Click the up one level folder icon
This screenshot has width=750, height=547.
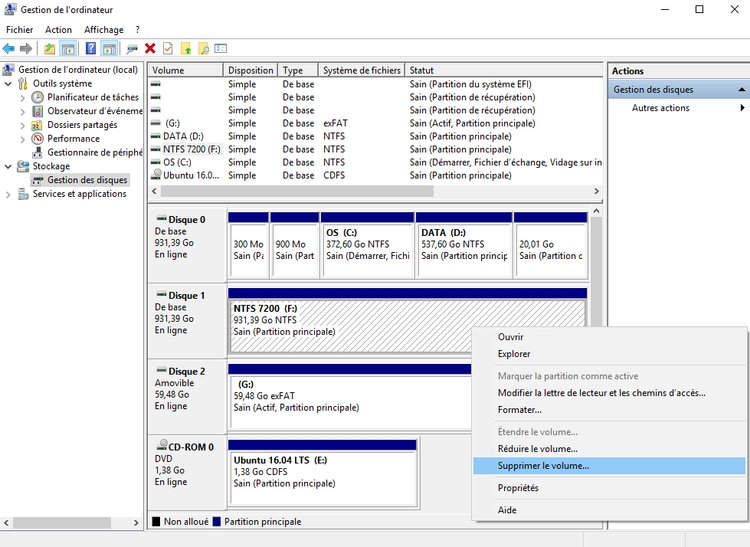(x=49, y=48)
